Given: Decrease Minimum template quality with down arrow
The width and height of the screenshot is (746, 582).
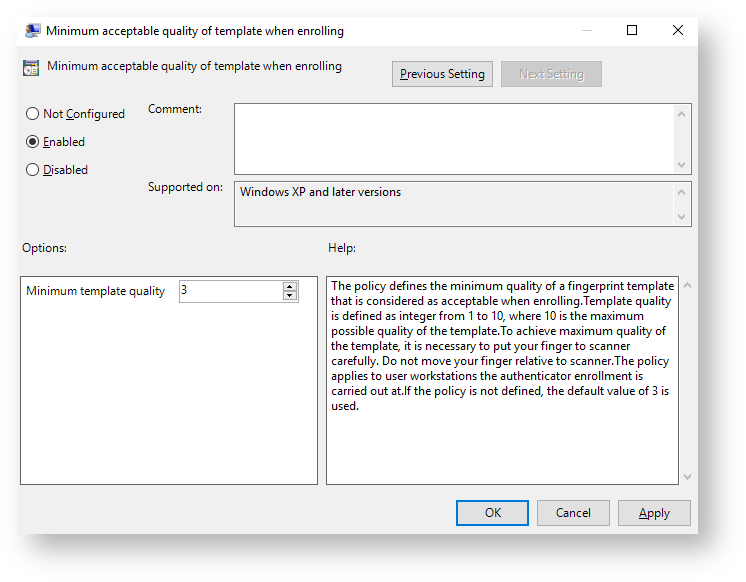Looking at the screenshot, I should 290,296.
